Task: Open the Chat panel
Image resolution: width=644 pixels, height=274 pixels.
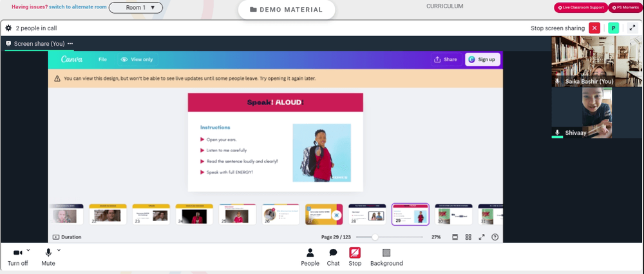Action: coord(333,257)
